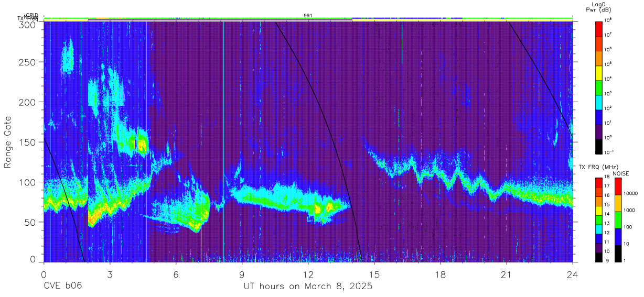Viewport: 644px width, 297px height.
Task: Click the '10000' label on NOISE scale
Action: [x=631, y=193]
